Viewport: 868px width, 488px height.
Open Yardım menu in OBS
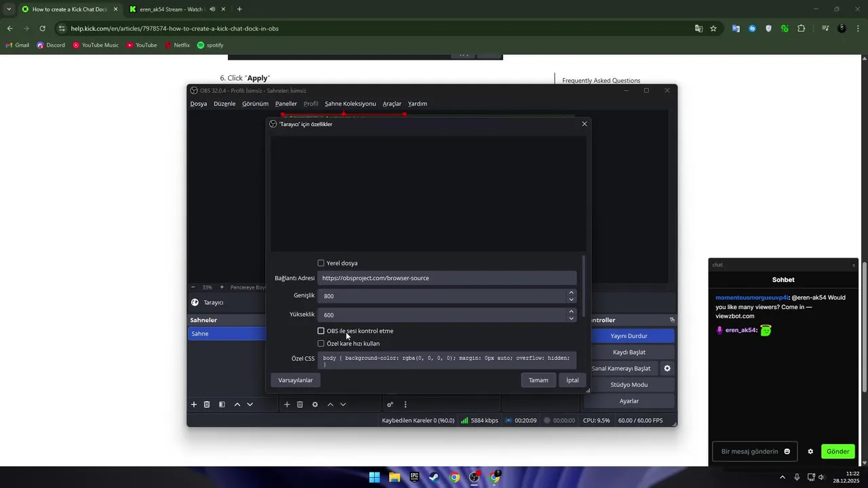pos(418,104)
